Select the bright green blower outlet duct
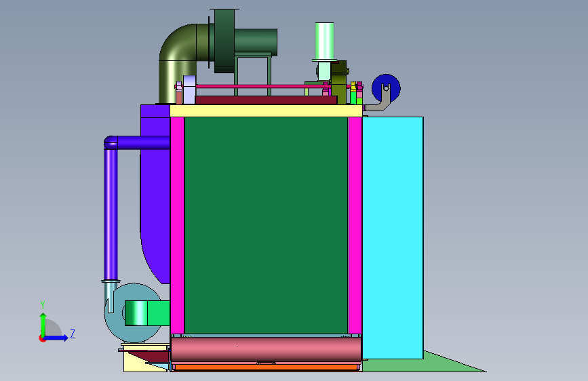This screenshot has width=588, height=381. click(147, 313)
